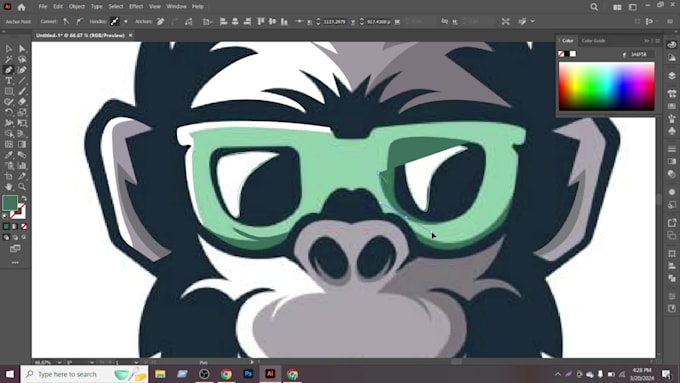Reset to default fill and stroke
The width and height of the screenshot is (680, 383).
(x=6, y=216)
